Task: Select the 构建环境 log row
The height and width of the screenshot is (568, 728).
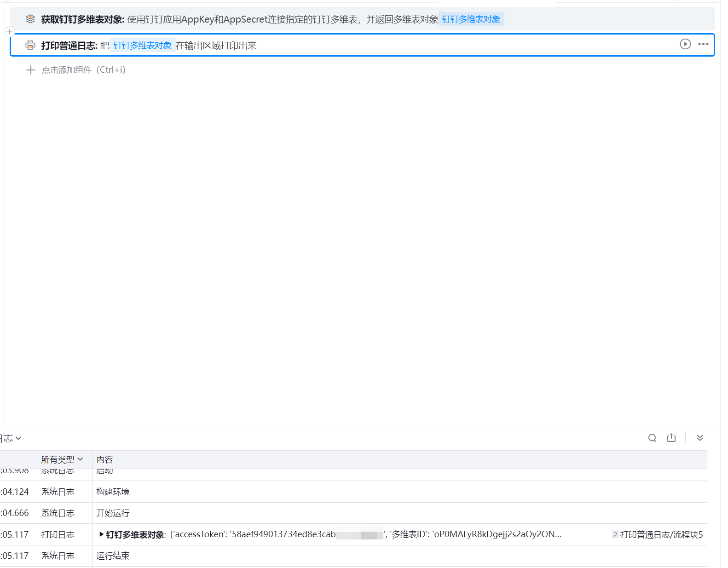Action: 353,492
